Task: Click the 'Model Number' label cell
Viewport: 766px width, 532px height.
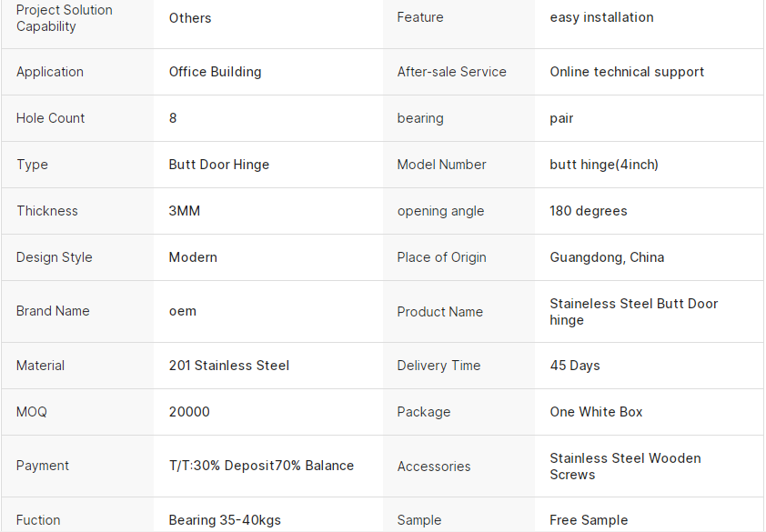Action: tap(441, 165)
